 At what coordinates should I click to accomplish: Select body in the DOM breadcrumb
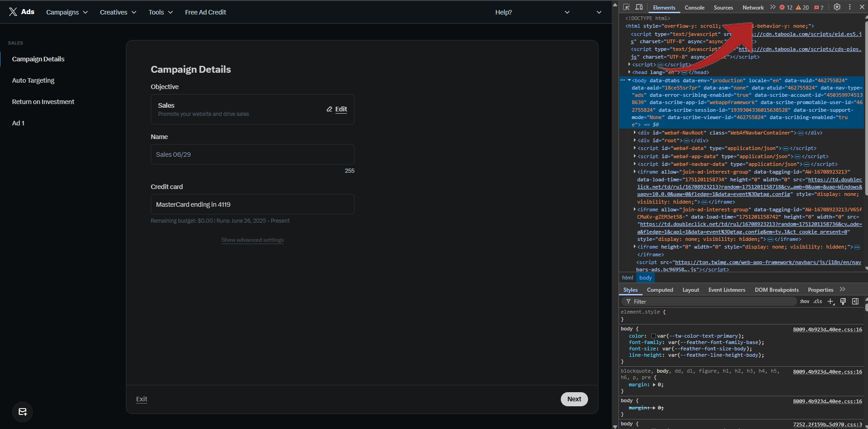click(x=645, y=278)
